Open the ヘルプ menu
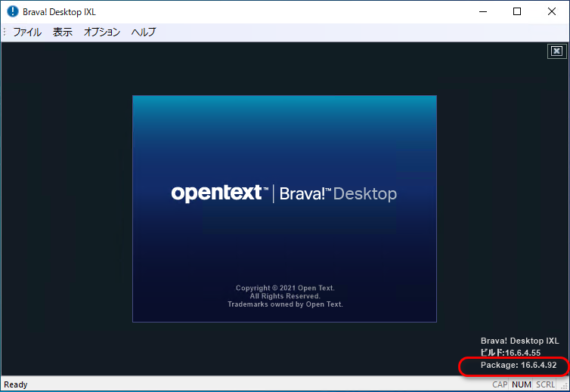This screenshot has width=570, height=392. (144, 32)
